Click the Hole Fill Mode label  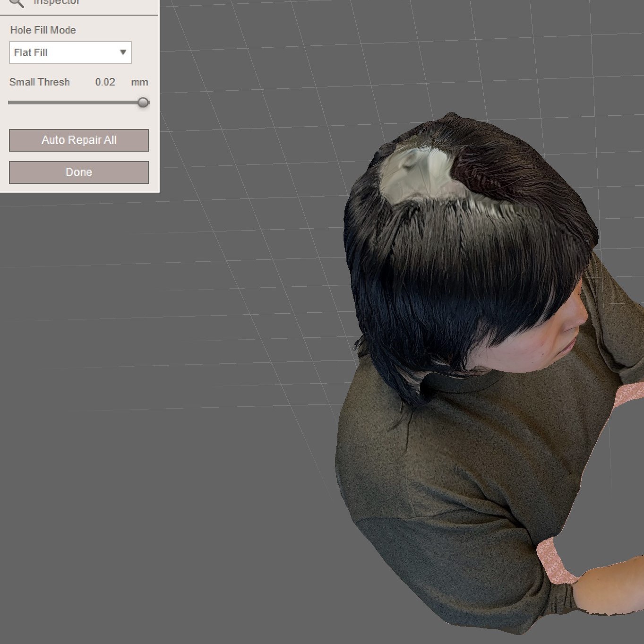coord(43,29)
